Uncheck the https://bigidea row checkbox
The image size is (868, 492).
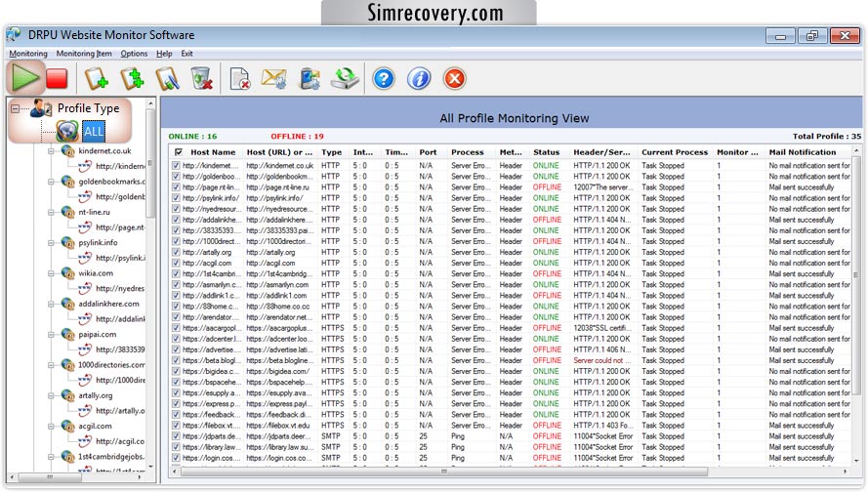(x=176, y=371)
